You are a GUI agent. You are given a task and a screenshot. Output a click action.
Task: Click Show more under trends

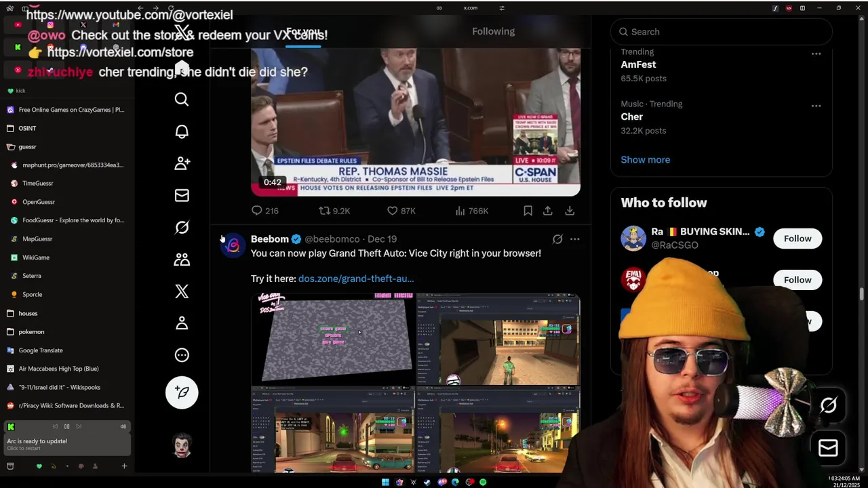coord(646,160)
